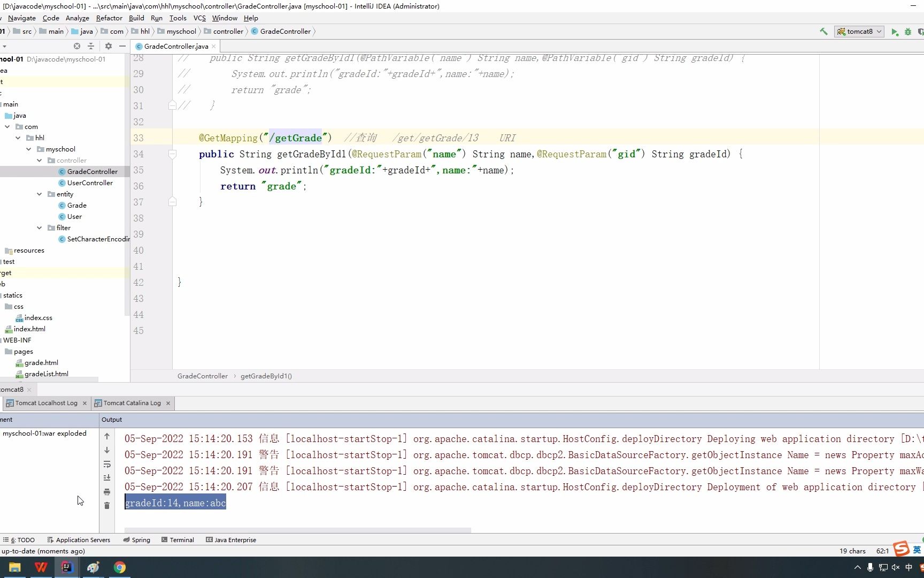The height and width of the screenshot is (578, 924).
Task: Click the up arrow in console toolbar
Action: [107, 436]
